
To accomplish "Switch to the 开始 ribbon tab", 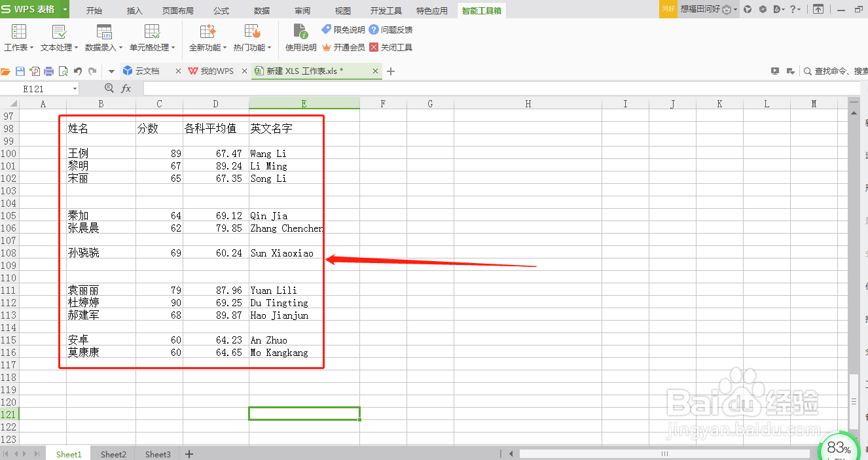I will click(94, 10).
